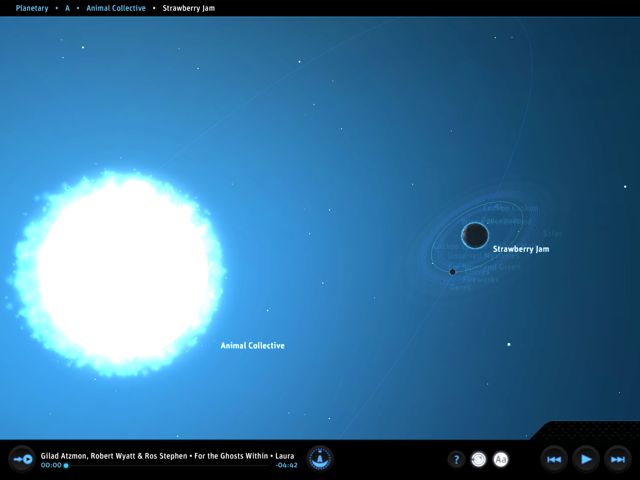640x480 pixels.
Task: Play the current track
Action: click(x=586, y=460)
